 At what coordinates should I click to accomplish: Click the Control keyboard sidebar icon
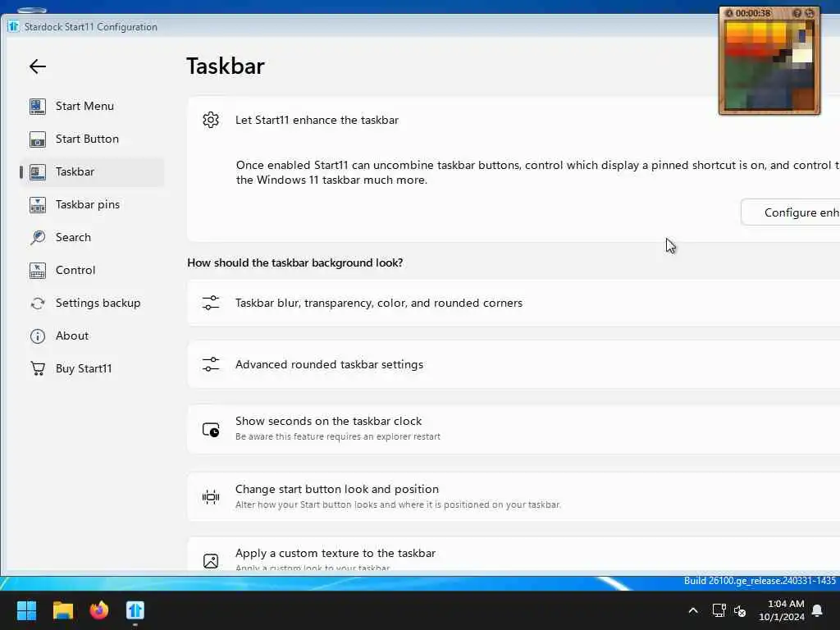coord(38,271)
